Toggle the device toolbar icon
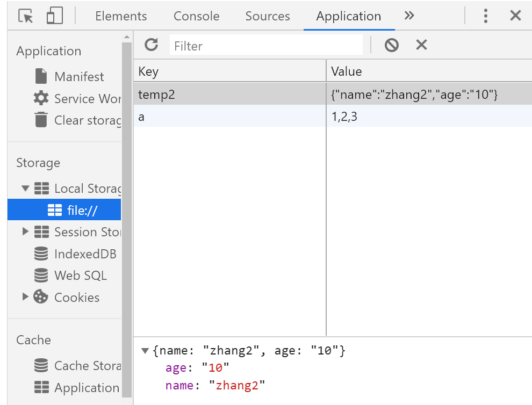Image resolution: width=532 pixels, height=405 pixels. (x=54, y=16)
